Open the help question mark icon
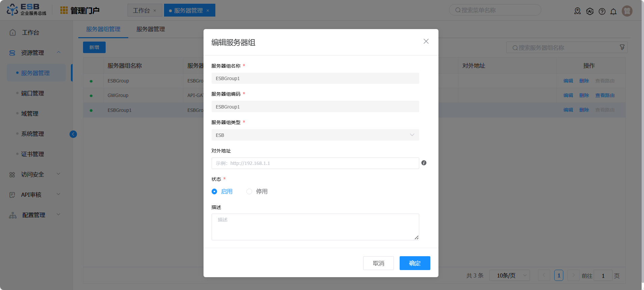Screen dimensions: 644x290 pyautogui.click(x=602, y=11)
